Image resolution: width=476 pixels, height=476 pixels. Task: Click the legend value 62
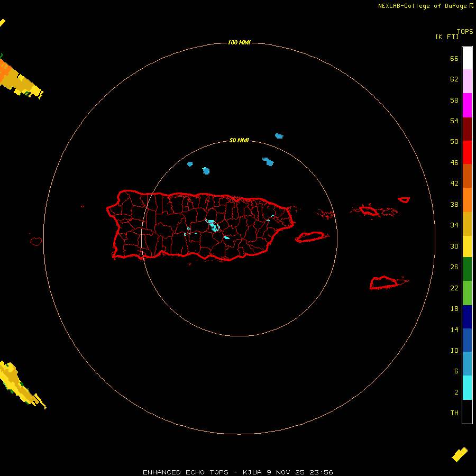pos(454,79)
